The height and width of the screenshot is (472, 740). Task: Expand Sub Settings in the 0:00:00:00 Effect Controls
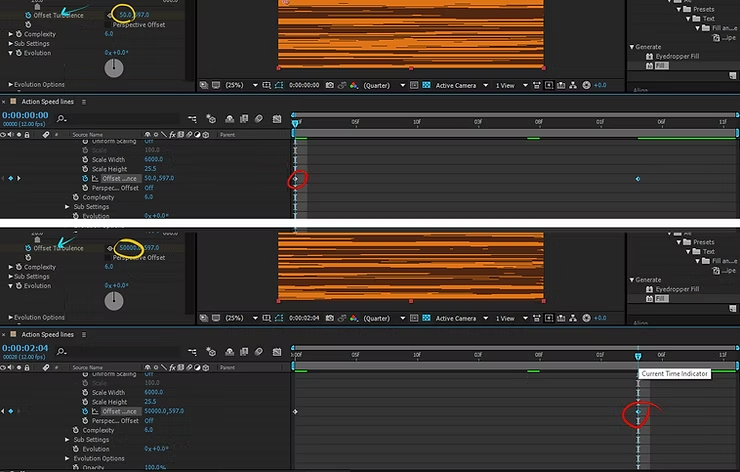pos(10,43)
